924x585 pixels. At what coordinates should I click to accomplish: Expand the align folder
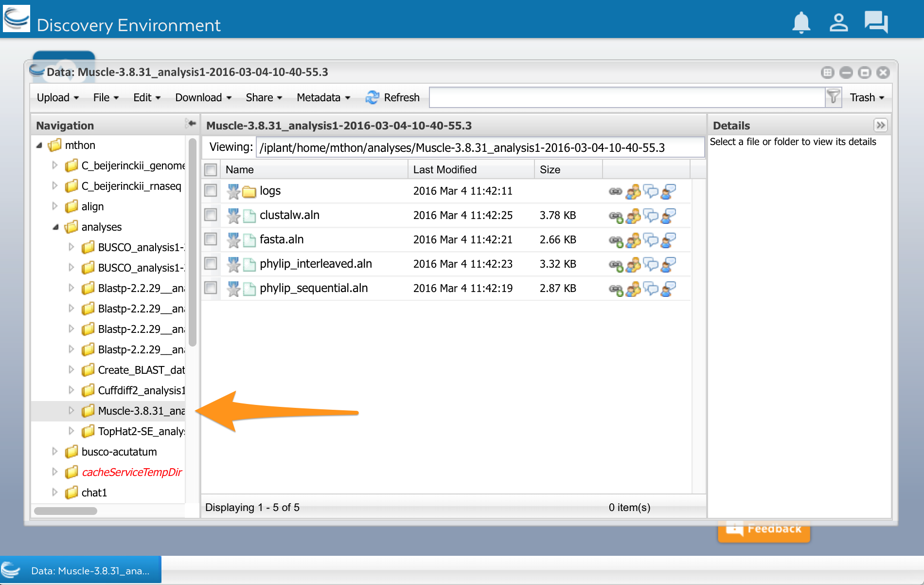coord(55,206)
